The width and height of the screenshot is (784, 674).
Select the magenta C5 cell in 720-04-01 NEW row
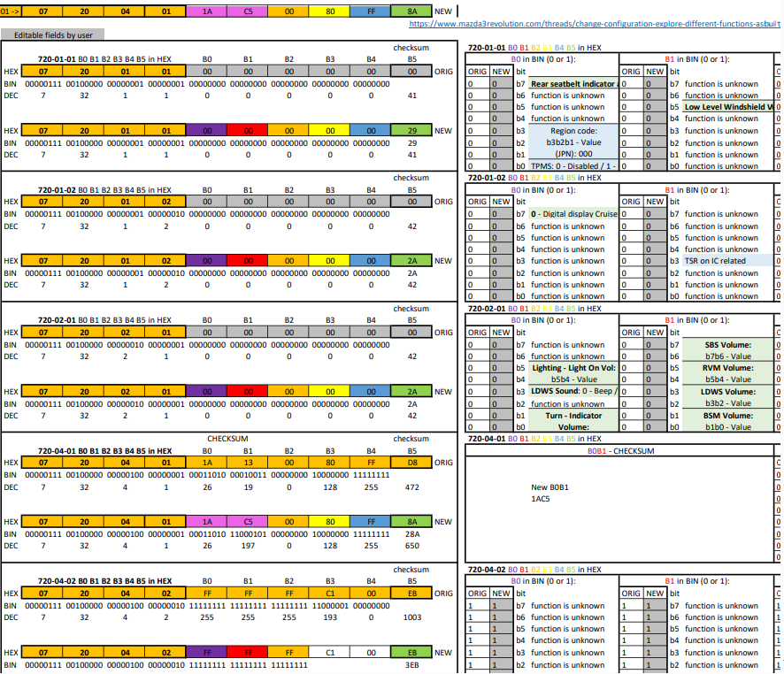tap(248, 522)
